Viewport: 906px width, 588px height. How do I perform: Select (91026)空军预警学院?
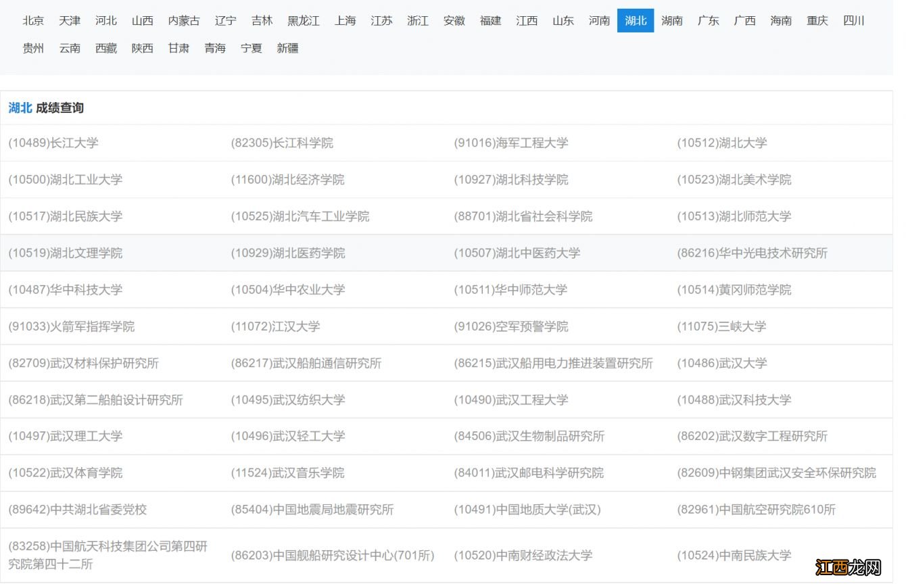pyautogui.click(x=511, y=326)
